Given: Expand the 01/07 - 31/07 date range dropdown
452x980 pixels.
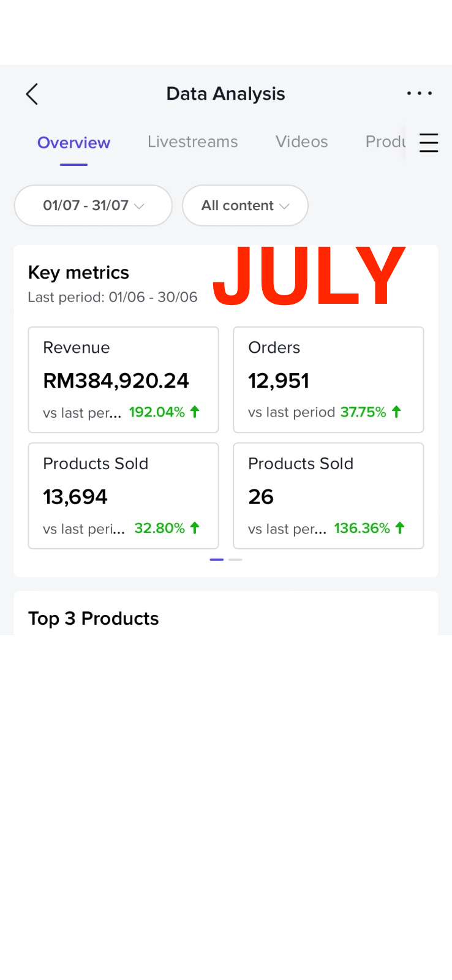Looking at the screenshot, I should pos(93,206).
